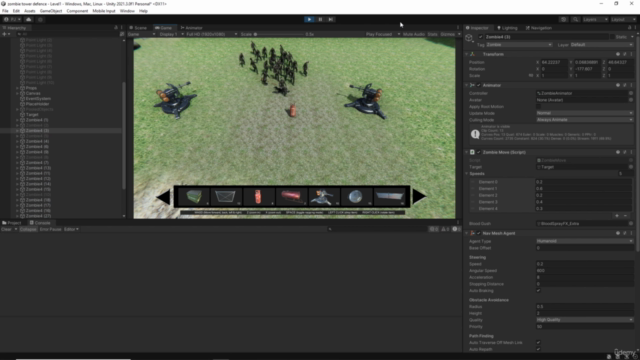Open the Tag Zombie dropdown
This screenshot has height=360, width=640.
point(519,45)
